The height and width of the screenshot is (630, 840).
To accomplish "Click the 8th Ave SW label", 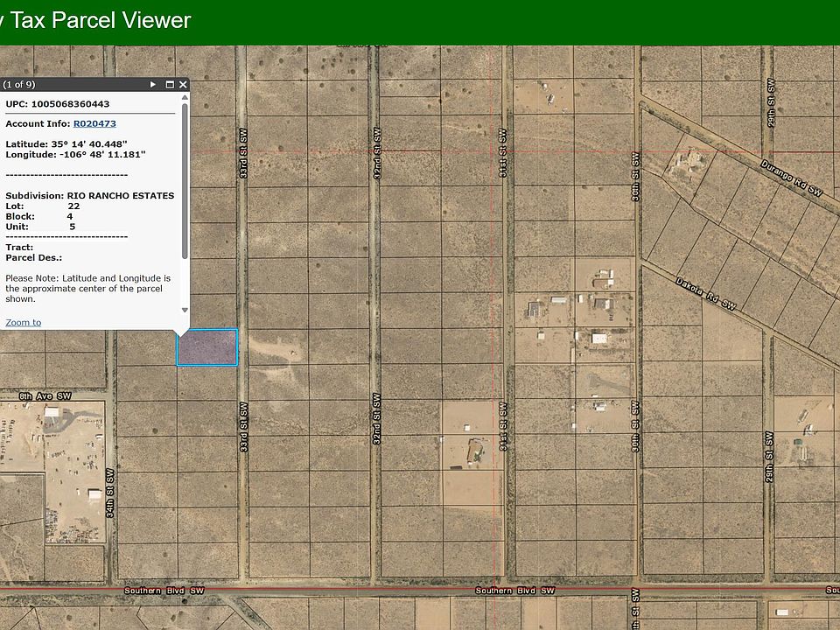I will [x=45, y=396].
